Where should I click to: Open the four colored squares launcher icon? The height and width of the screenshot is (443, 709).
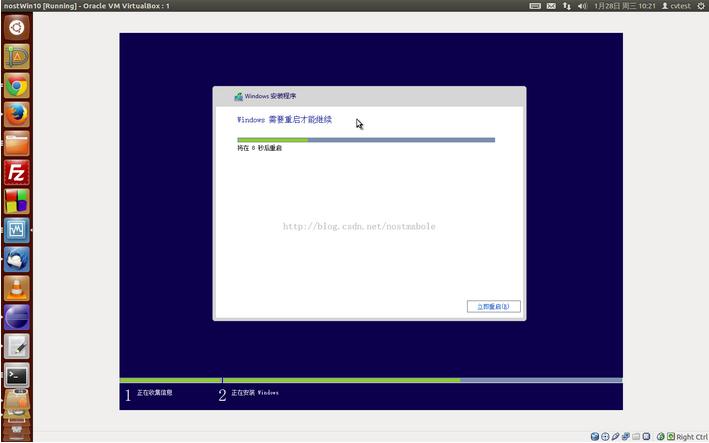[17, 201]
